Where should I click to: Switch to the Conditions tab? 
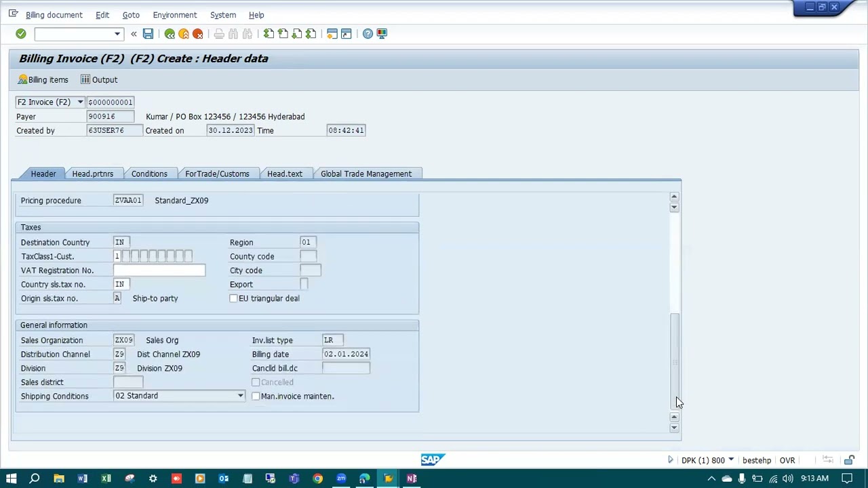click(x=149, y=174)
